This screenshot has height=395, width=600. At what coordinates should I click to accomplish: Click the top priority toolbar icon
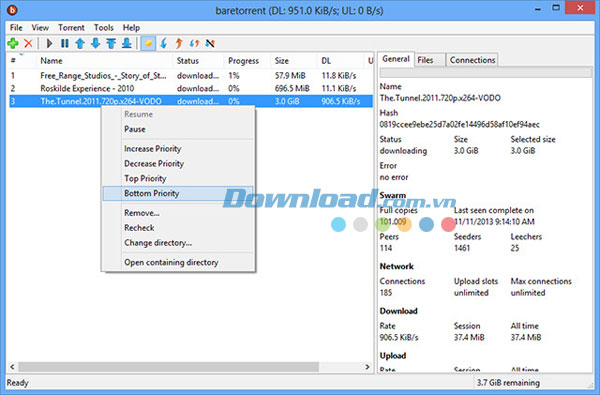point(111,43)
